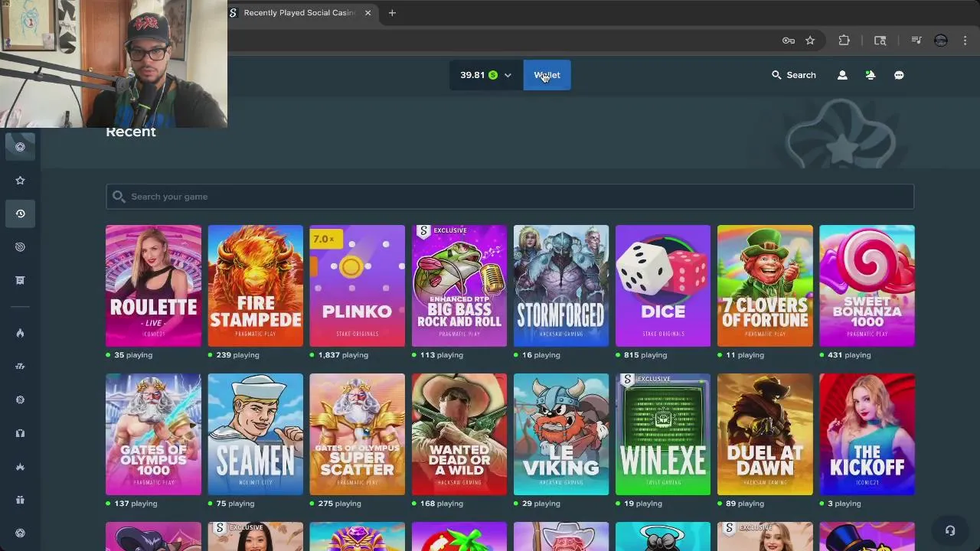Open the Stormforged game
This screenshot has height=551, width=980.
point(561,285)
